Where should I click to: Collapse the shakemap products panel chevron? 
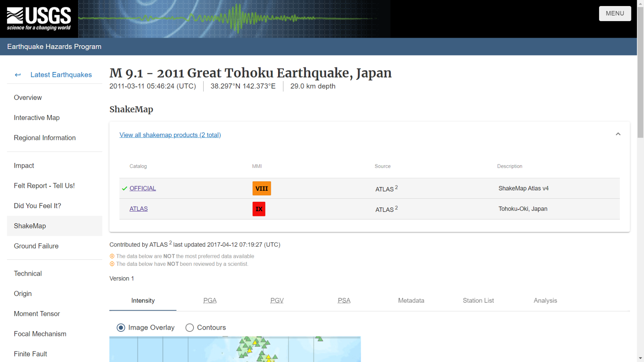[x=618, y=134]
